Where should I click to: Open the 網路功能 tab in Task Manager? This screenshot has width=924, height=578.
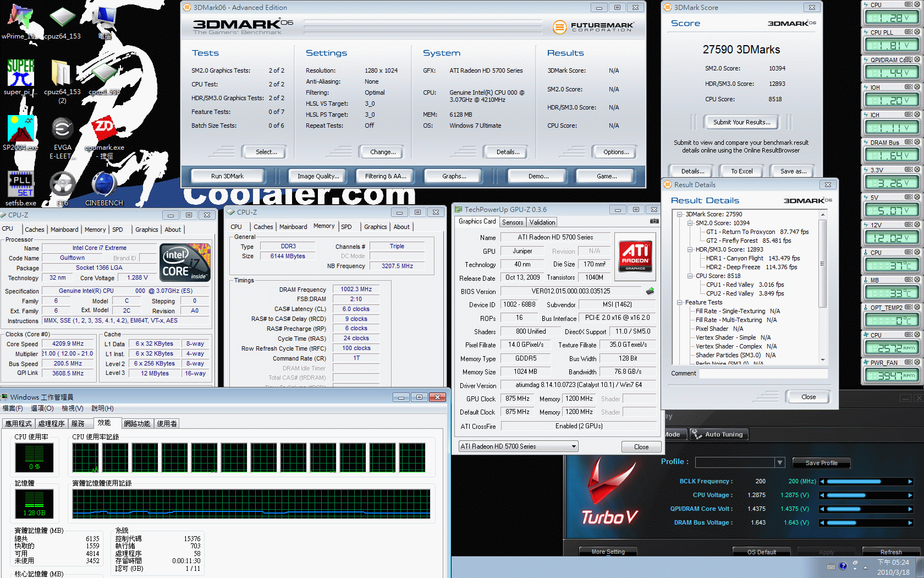(137, 423)
